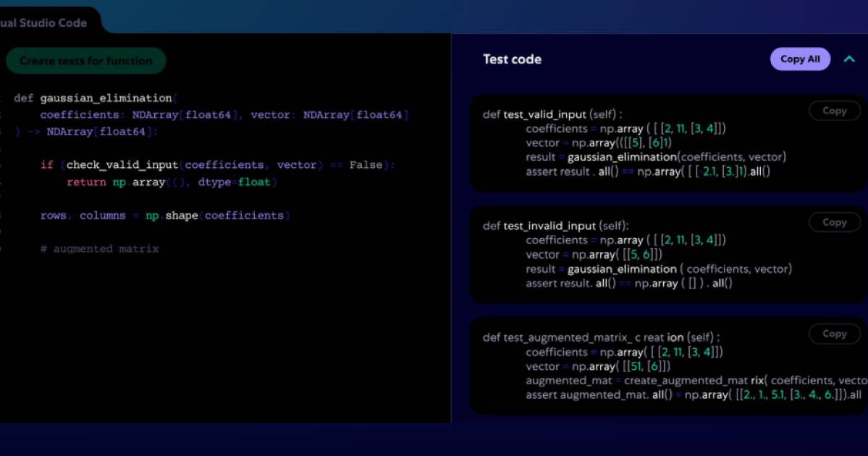Collapse the Test code panel chevron
868x456 pixels.
pos(848,59)
